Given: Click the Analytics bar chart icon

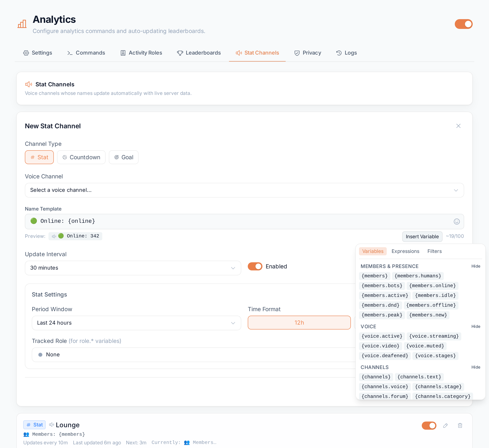Looking at the screenshot, I should 22,24.
